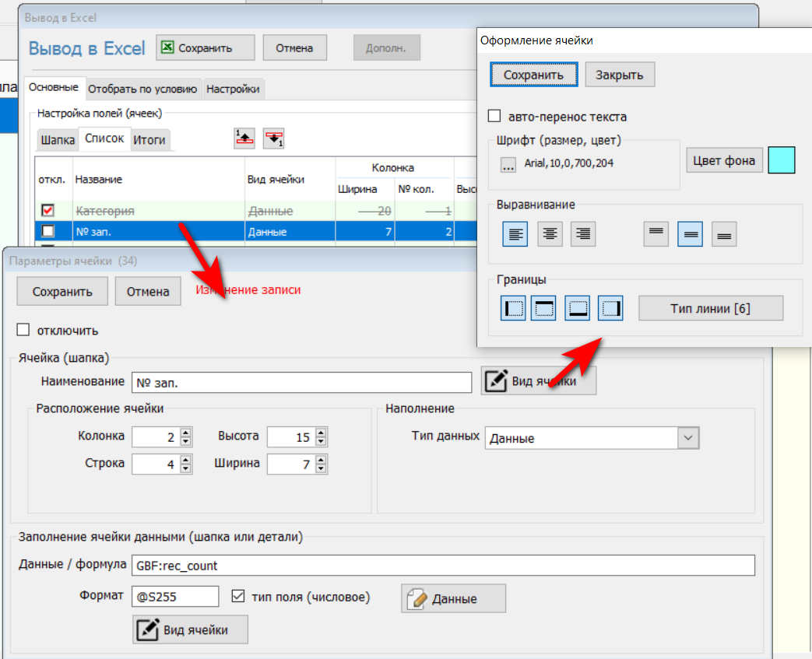Align cell text to the left

[514, 233]
